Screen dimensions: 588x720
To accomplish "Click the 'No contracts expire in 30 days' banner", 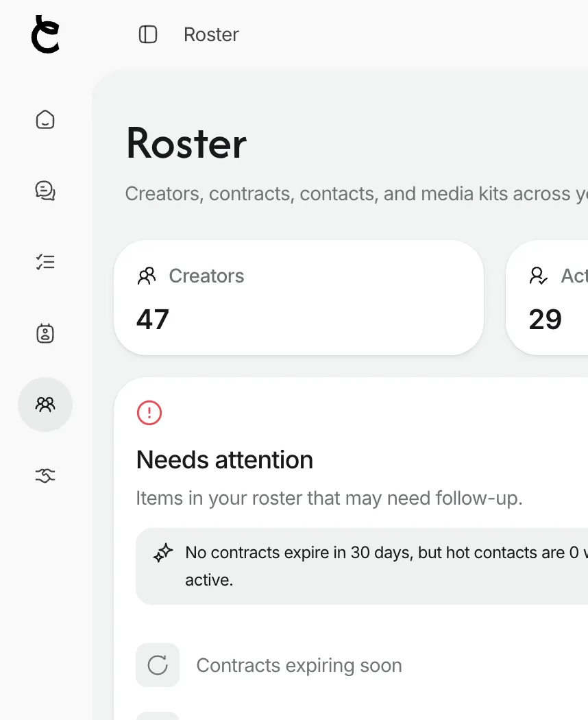I will (362, 566).
